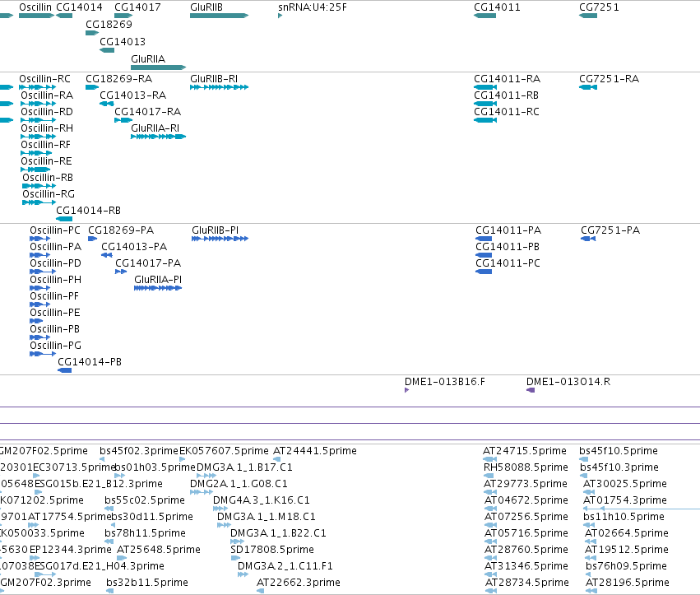Click the snRNA:U4:25F gene label
Viewport: 700px width, 595px height.
pos(312,7)
